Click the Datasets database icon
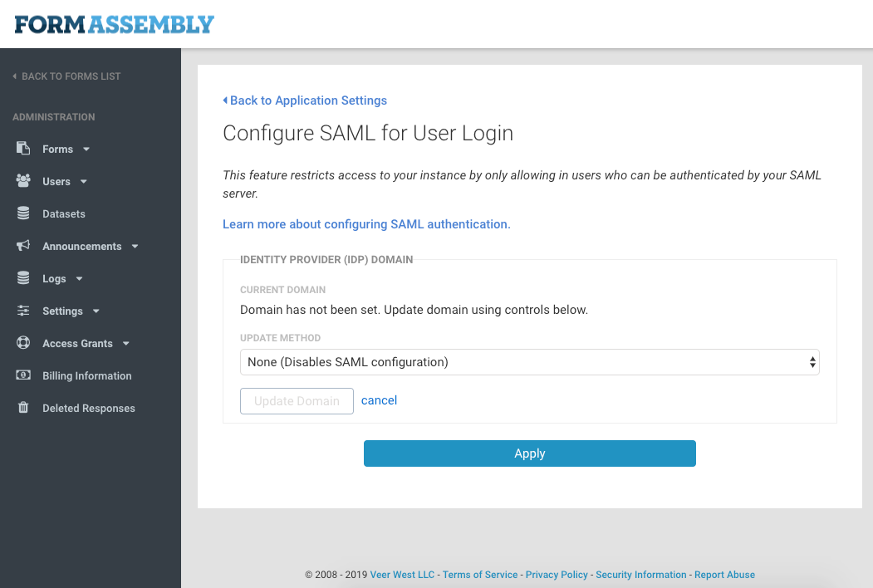This screenshot has width=873, height=588. click(x=22, y=213)
